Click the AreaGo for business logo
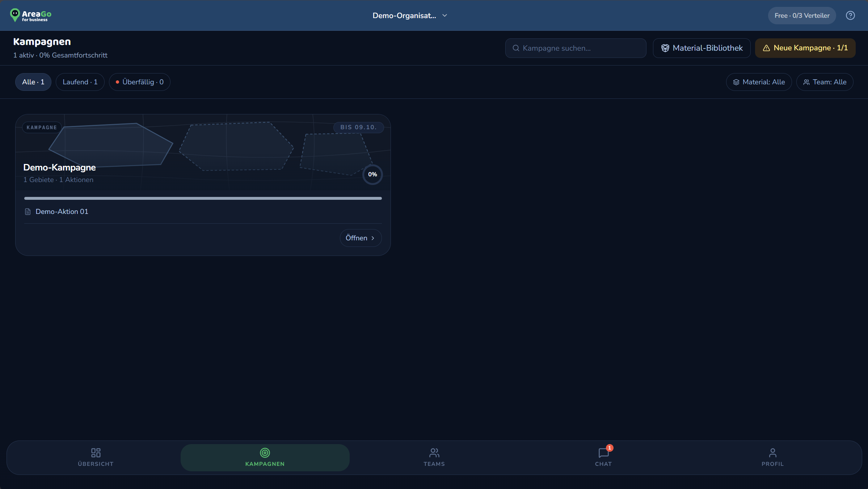 click(30, 15)
